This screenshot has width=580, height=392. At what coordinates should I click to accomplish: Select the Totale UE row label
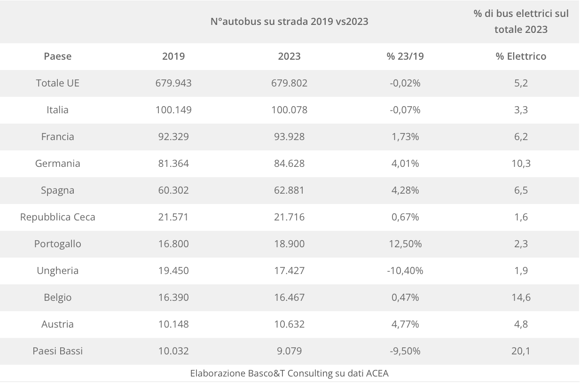click(58, 83)
